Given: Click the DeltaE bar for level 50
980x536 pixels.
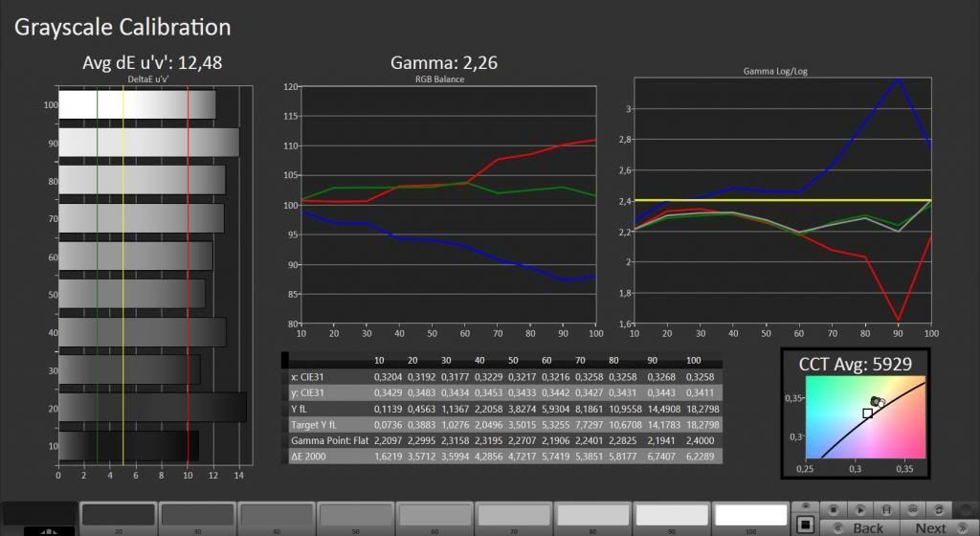Looking at the screenshot, I should (x=132, y=294).
